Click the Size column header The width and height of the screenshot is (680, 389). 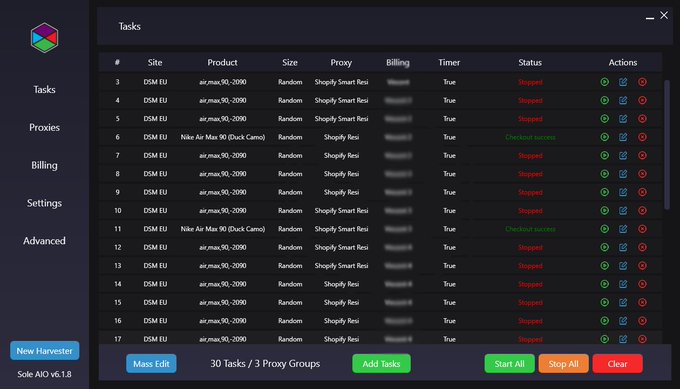(x=290, y=62)
